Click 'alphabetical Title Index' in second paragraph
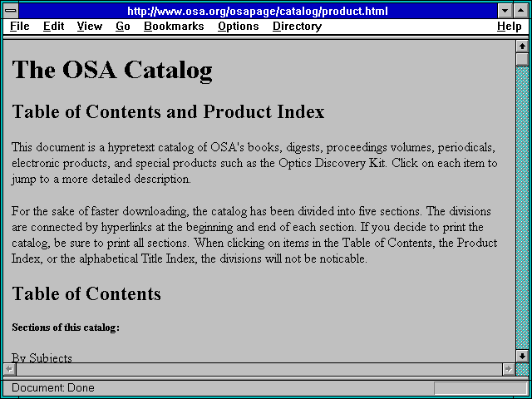The width and height of the screenshot is (532, 399). pyautogui.click(x=137, y=259)
